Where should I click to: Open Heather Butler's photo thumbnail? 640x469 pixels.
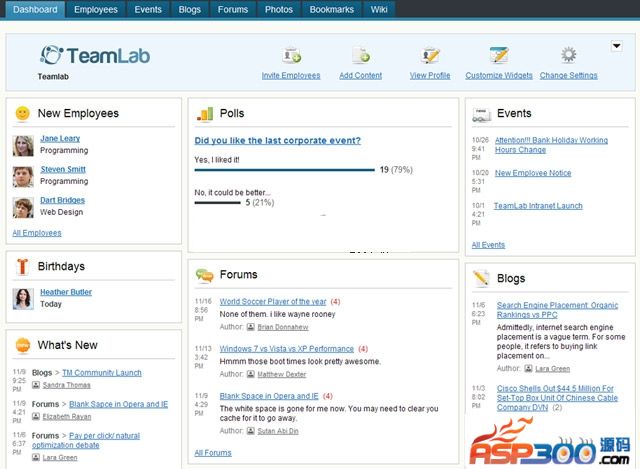(23, 299)
